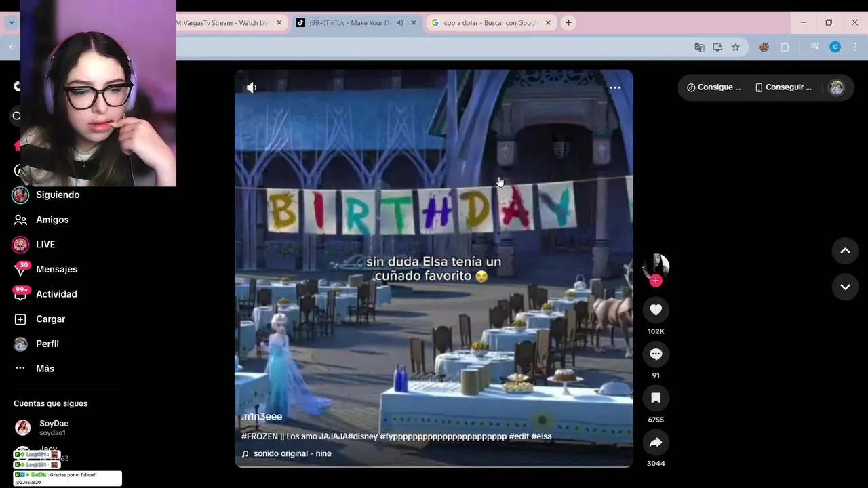Click the LIVE icon in sidebar
This screenshot has width=868, height=488.
pyautogui.click(x=20, y=244)
